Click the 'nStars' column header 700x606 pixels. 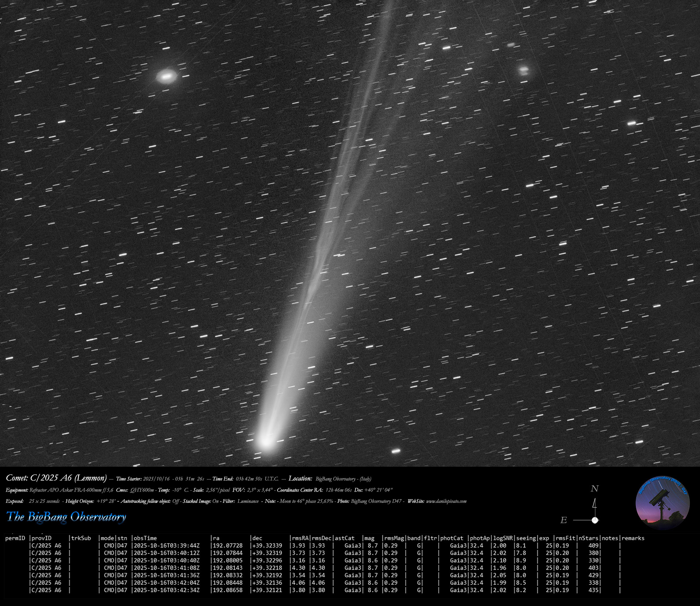pyautogui.click(x=588, y=538)
